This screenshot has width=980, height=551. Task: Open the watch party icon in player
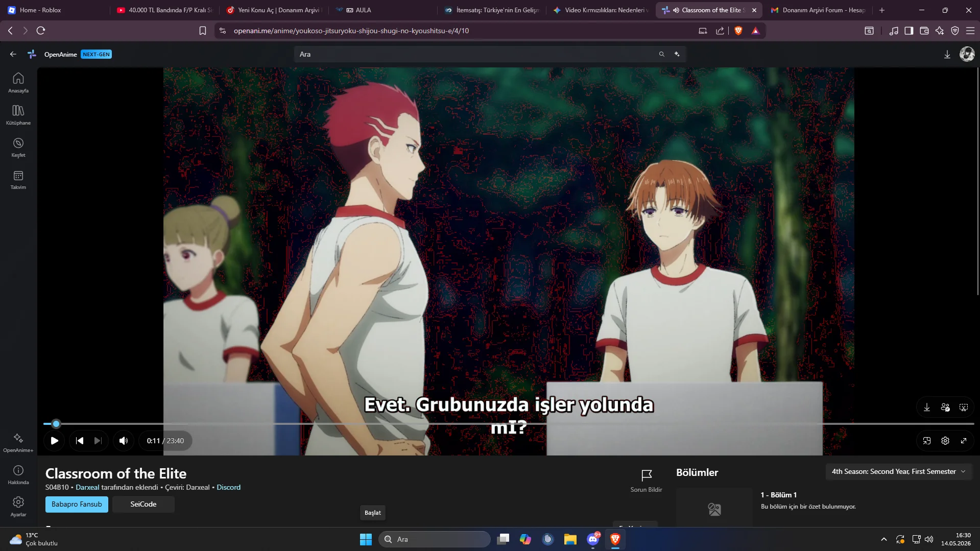tap(945, 407)
